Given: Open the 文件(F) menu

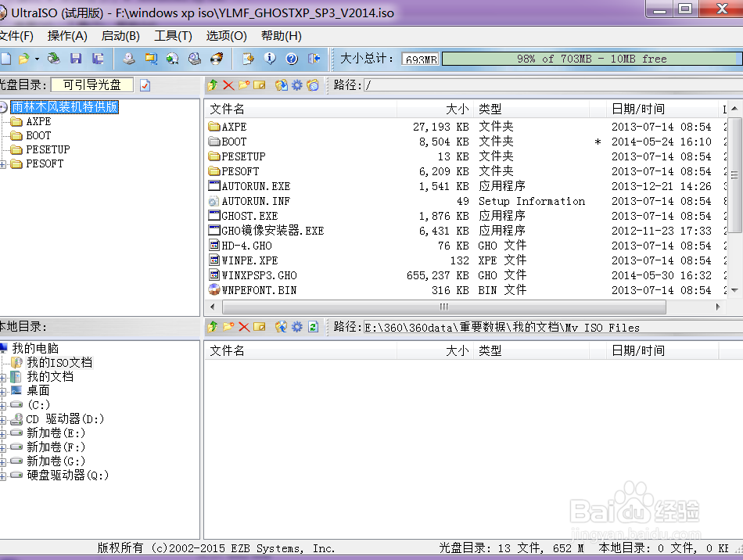Looking at the screenshot, I should 16,36.
